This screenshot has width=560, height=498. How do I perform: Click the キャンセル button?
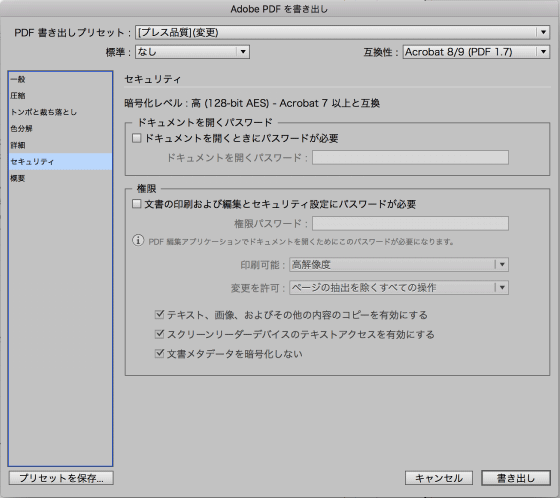pos(439,478)
